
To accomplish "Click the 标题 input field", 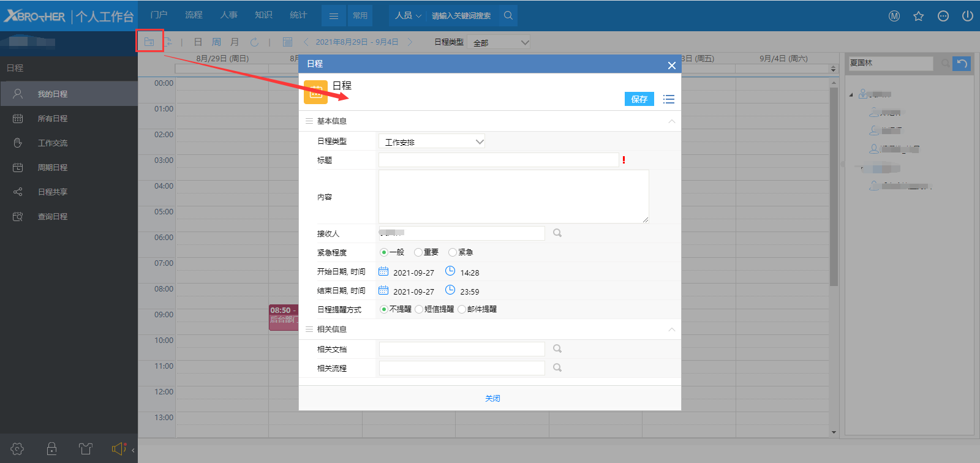I will coord(499,160).
